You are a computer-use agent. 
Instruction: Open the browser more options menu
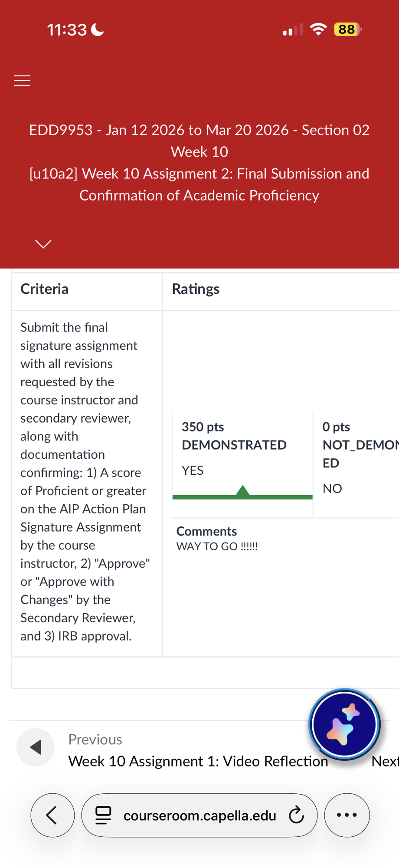click(347, 815)
